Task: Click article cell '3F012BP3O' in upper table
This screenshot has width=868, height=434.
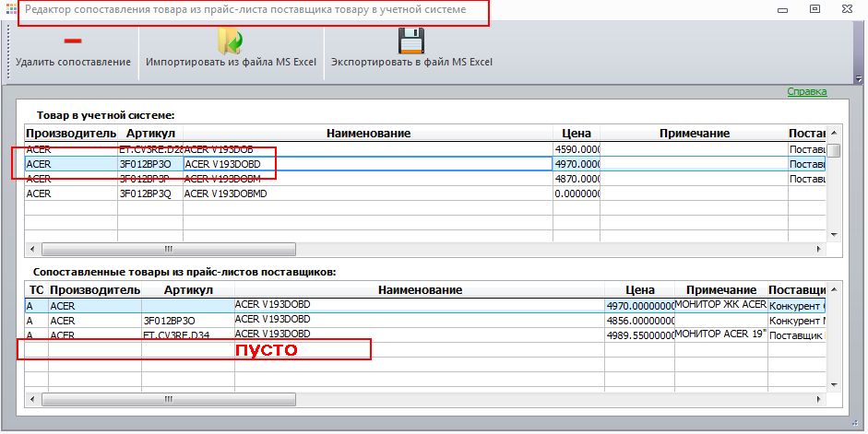Action: click(x=150, y=164)
